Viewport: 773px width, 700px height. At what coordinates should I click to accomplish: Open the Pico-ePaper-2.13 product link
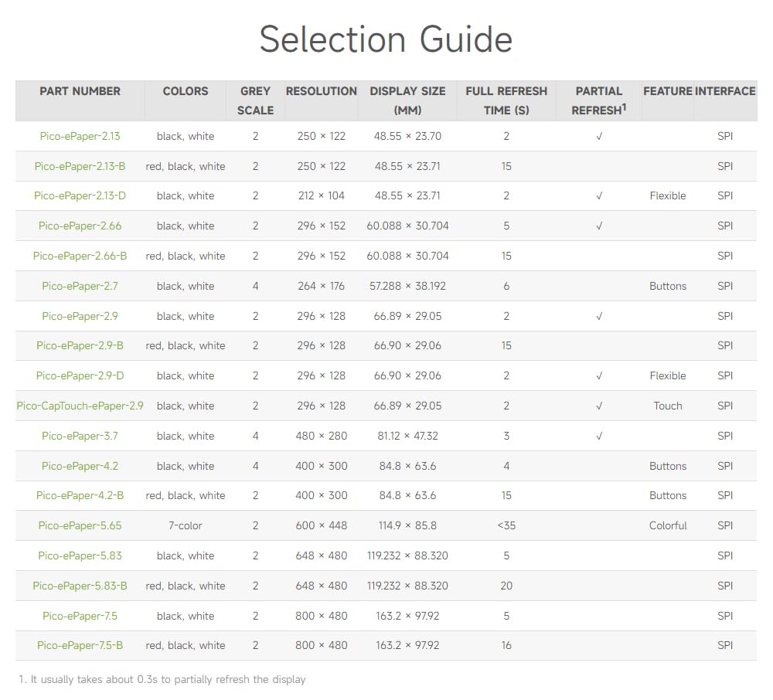click(x=80, y=136)
